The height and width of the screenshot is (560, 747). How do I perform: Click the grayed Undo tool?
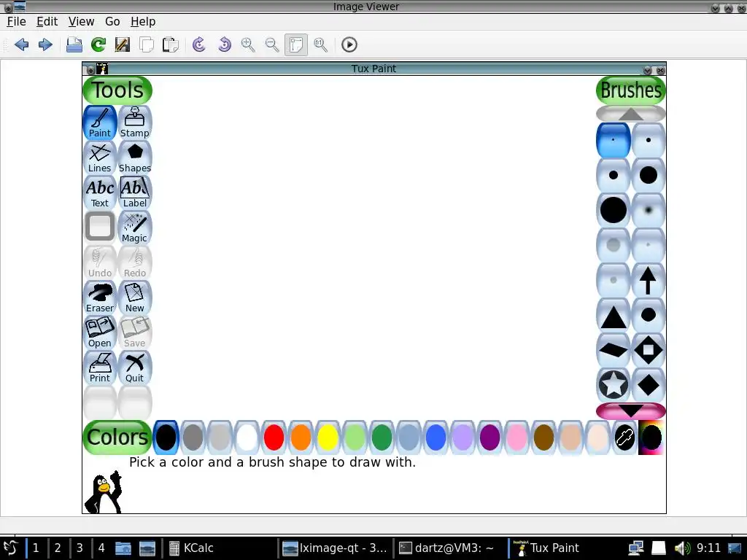click(100, 262)
